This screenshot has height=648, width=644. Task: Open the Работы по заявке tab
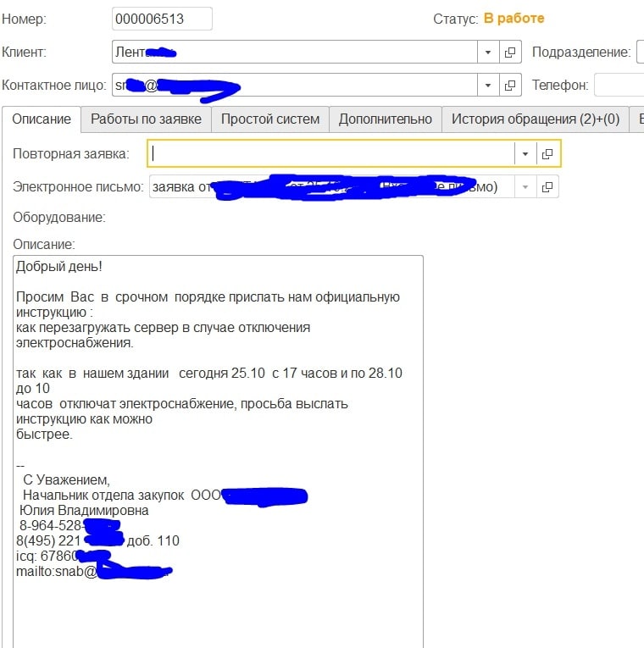pyautogui.click(x=146, y=119)
